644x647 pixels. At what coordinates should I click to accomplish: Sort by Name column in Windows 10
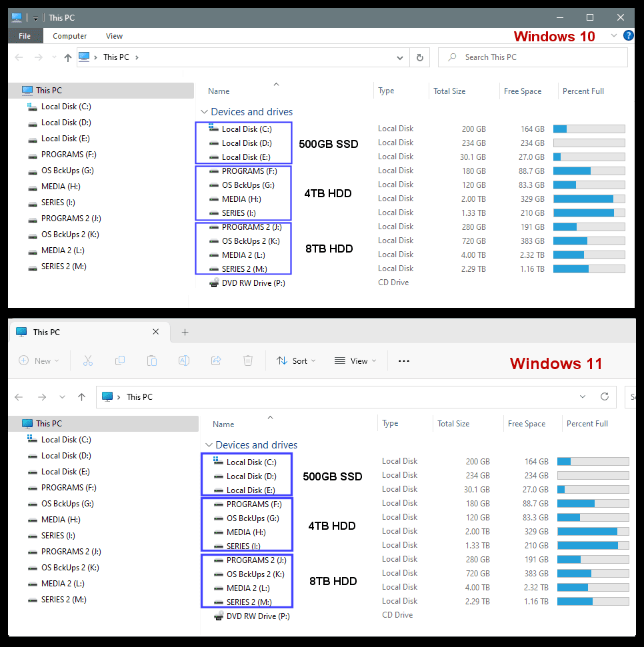coord(219,91)
